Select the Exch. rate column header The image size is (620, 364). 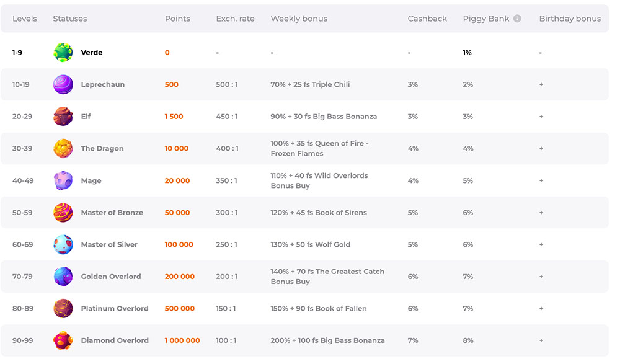pos(235,19)
